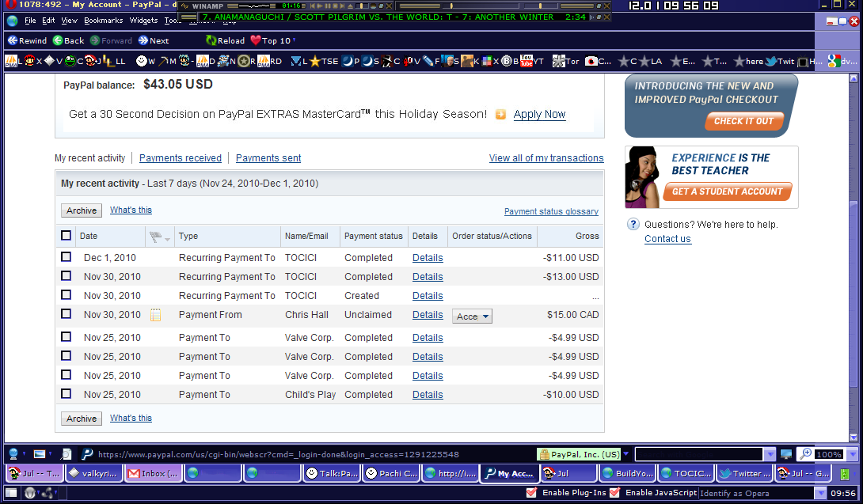Toggle the select-all checkbox in table header

[67, 235]
